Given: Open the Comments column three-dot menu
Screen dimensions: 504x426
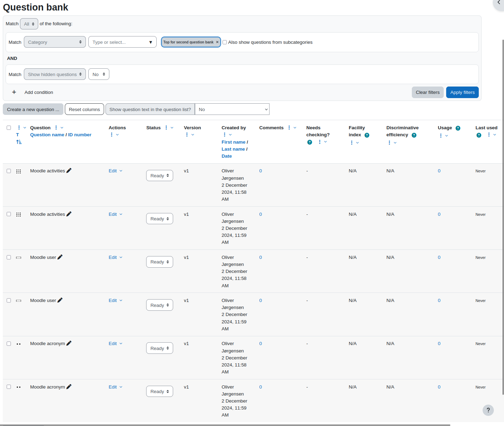Looking at the screenshot, I should 289,128.
